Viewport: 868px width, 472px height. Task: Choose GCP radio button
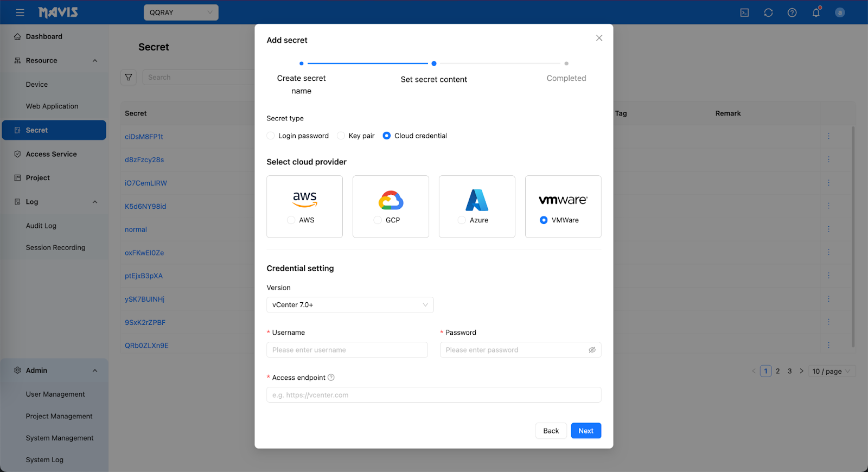click(378, 220)
